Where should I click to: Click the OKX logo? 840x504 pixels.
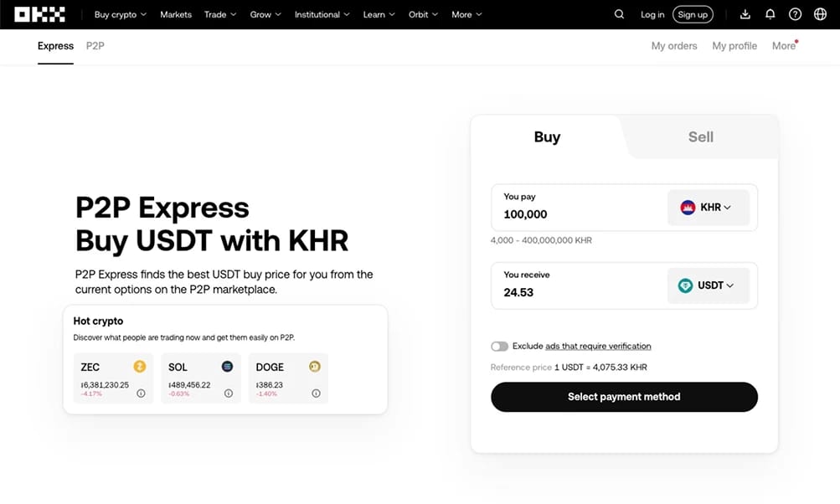pyautogui.click(x=39, y=14)
